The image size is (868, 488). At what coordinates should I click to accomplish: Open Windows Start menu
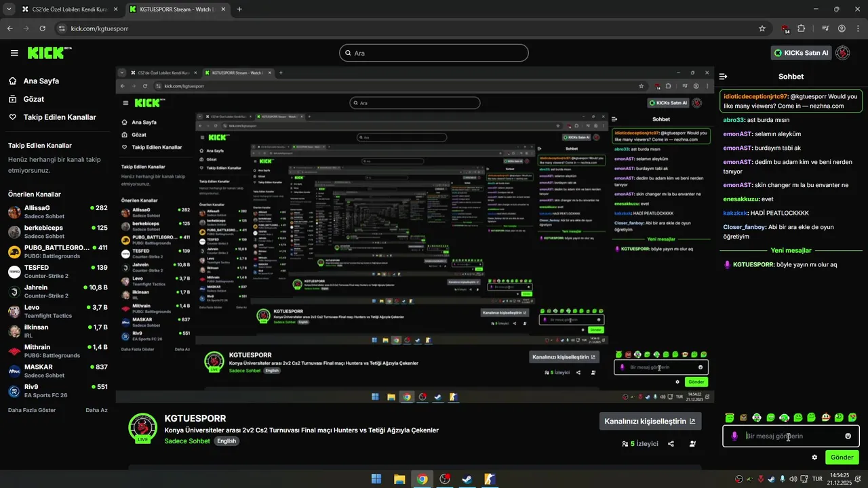tap(376, 479)
